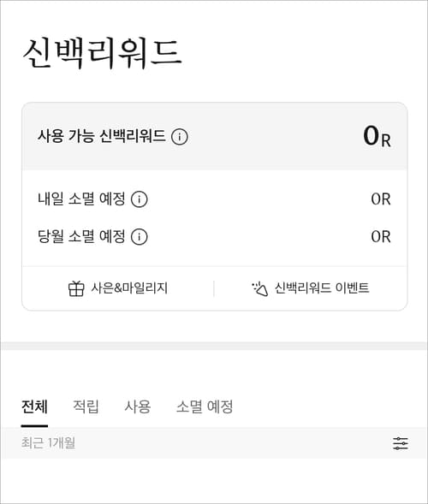Tap info icon next to 당월 소멸 예정
The height and width of the screenshot is (504, 428).
[140, 237]
